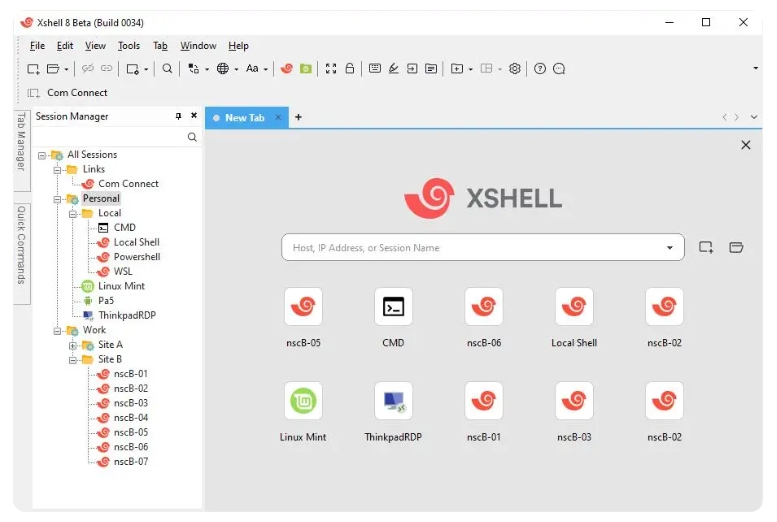Click the Find magnifier icon in toolbar
The height and width of the screenshot is (522, 777).
(x=167, y=68)
